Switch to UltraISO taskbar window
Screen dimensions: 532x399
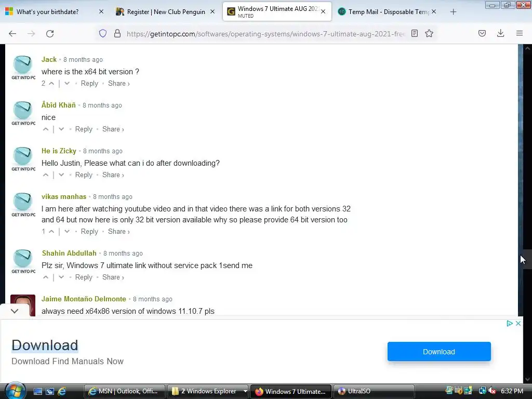374,391
